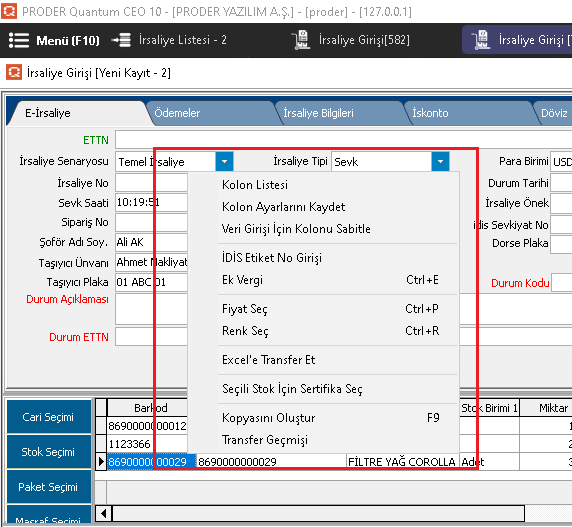Click the Sipariş No input field

click(x=151, y=222)
